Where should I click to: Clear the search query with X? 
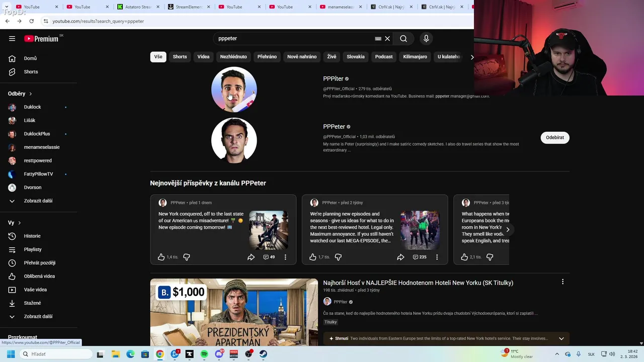coord(387,39)
